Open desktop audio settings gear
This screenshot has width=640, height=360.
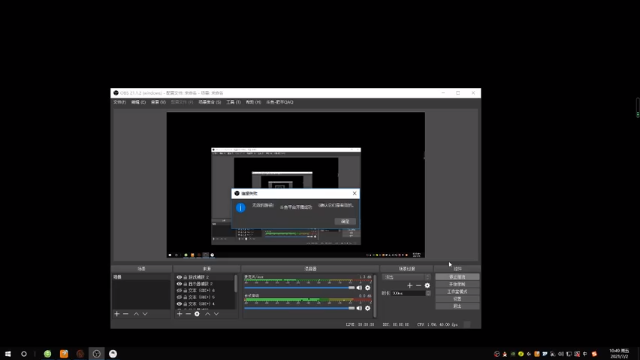click(368, 308)
